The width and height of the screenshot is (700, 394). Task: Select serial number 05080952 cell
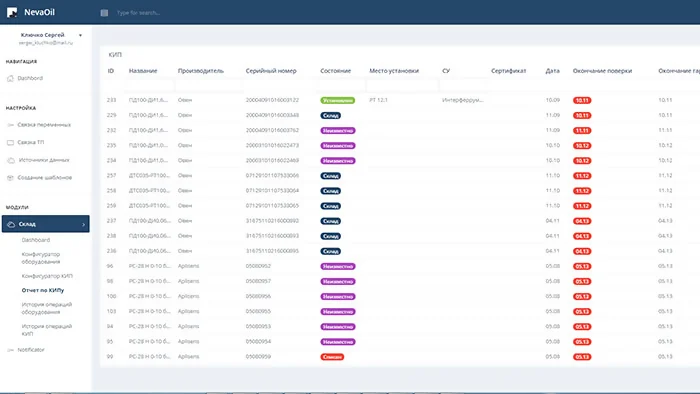pos(258,266)
